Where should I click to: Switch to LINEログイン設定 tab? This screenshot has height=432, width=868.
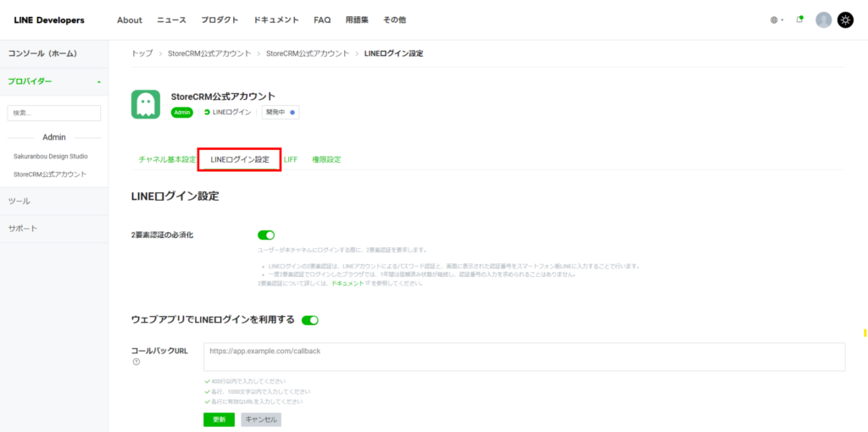pos(240,159)
